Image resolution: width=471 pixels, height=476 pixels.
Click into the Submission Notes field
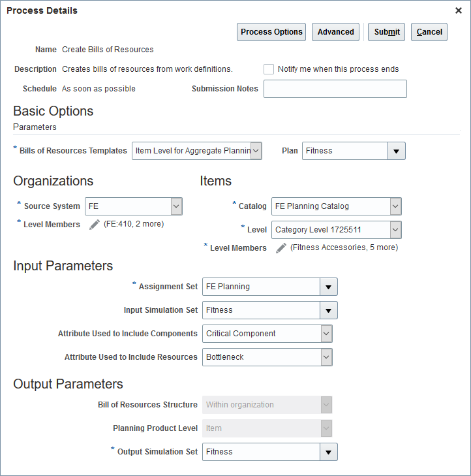(335, 89)
